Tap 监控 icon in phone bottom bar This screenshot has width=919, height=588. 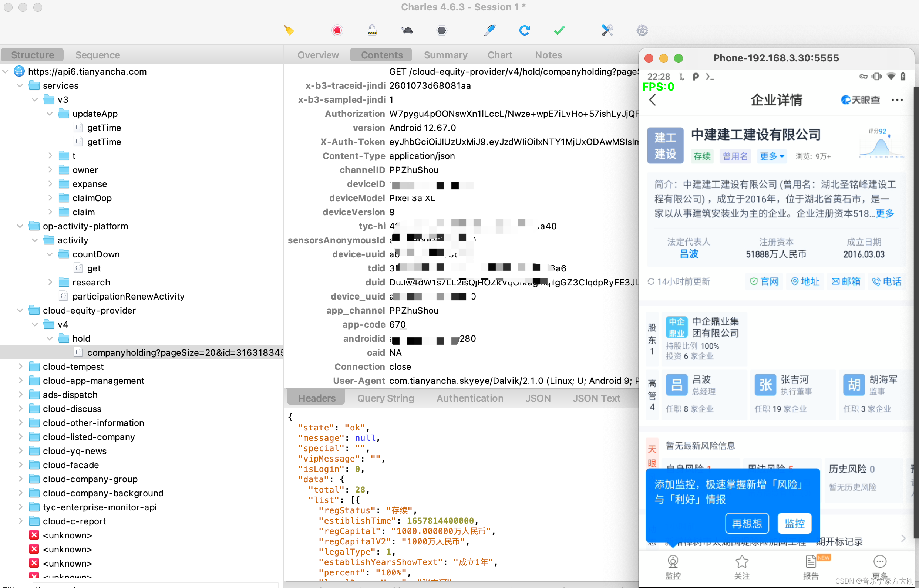673,567
